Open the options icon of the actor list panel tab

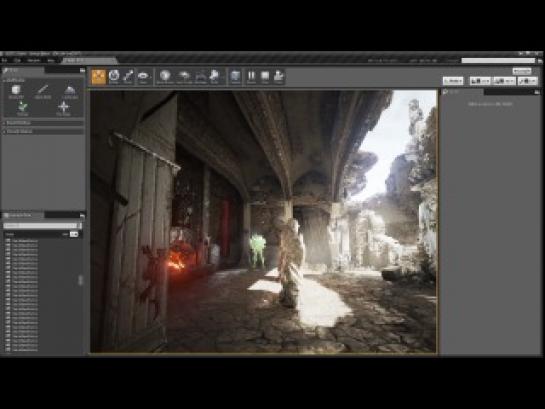click(82, 215)
